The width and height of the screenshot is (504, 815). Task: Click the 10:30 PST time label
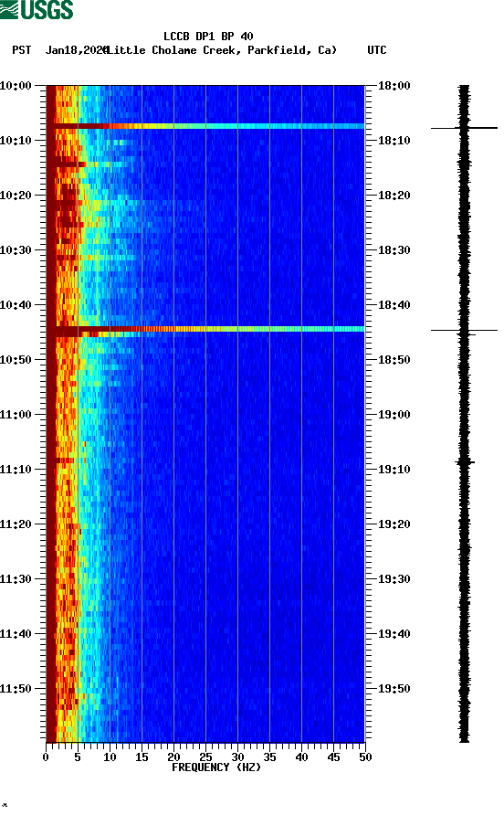click(16, 250)
